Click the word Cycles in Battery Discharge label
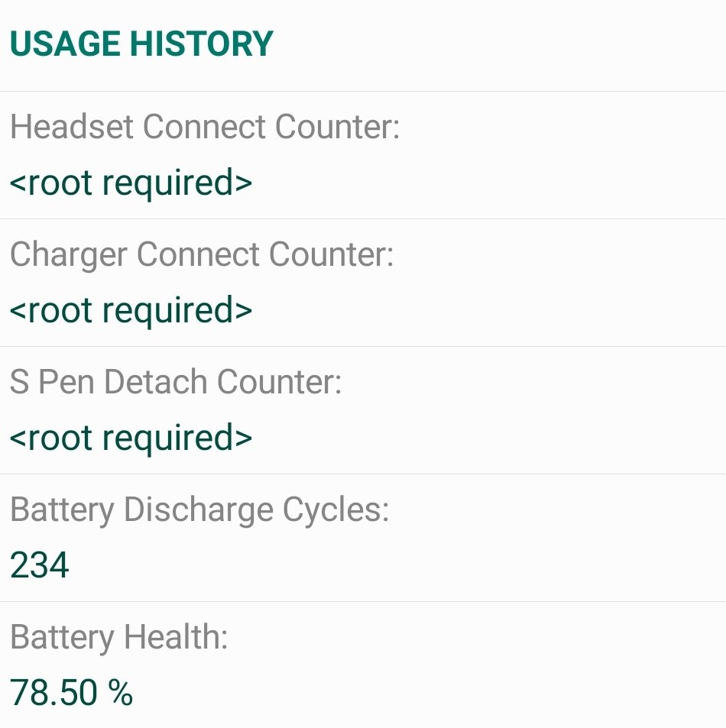 (x=335, y=510)
